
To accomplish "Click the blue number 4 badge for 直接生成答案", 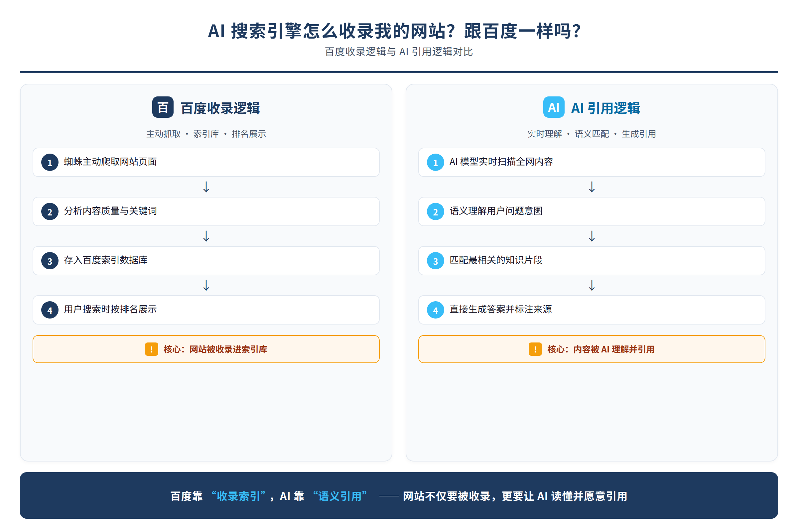I will pyautogui.click(x=436, y=310).
